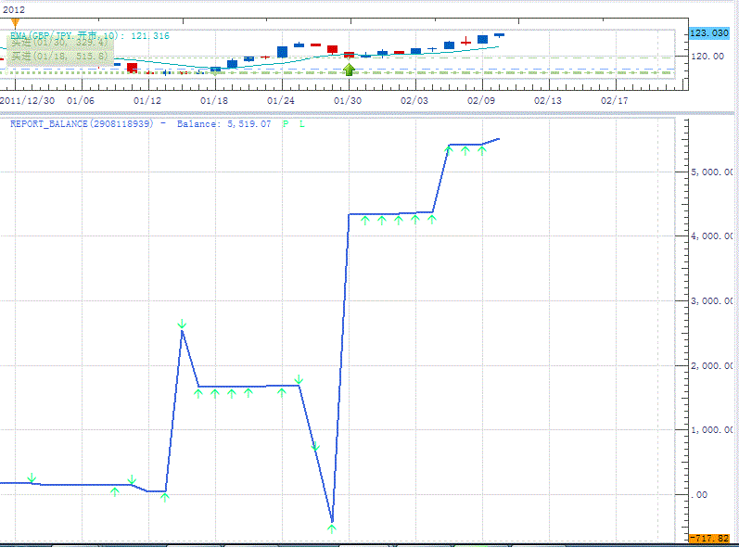
Task: Click the large green buy arrow at 01/30
Action: tap(349, 70)
